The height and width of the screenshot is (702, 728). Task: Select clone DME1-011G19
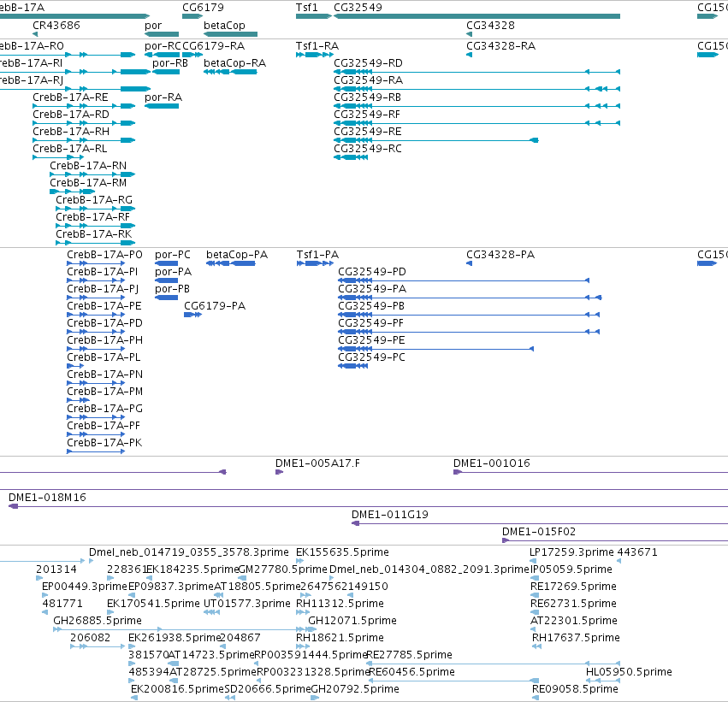click(390, 515)
